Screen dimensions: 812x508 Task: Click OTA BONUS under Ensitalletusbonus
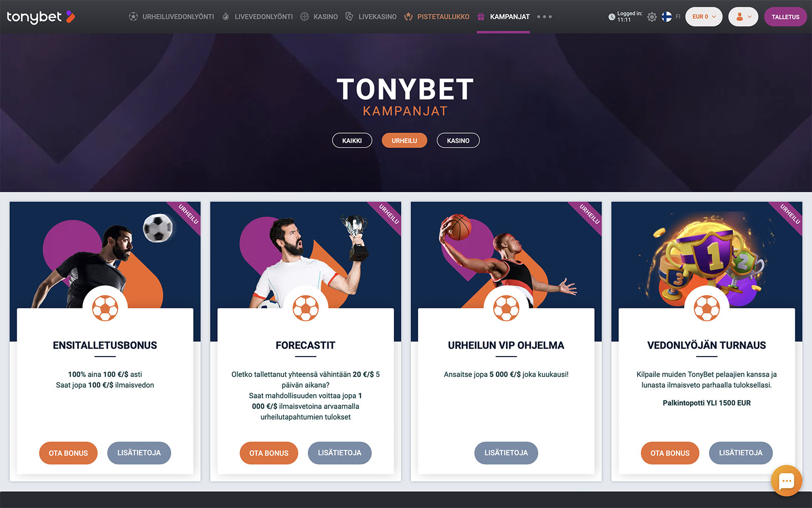point(69,453)
